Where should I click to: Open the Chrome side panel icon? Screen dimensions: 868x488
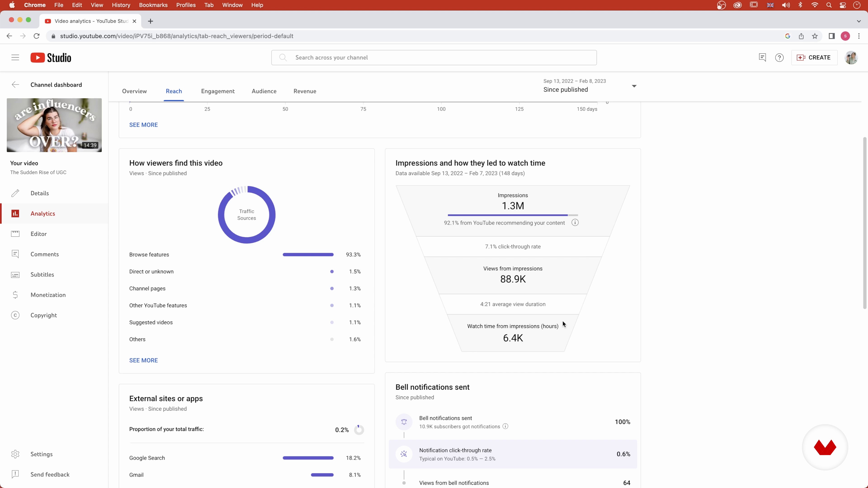[x=832, y=36]
